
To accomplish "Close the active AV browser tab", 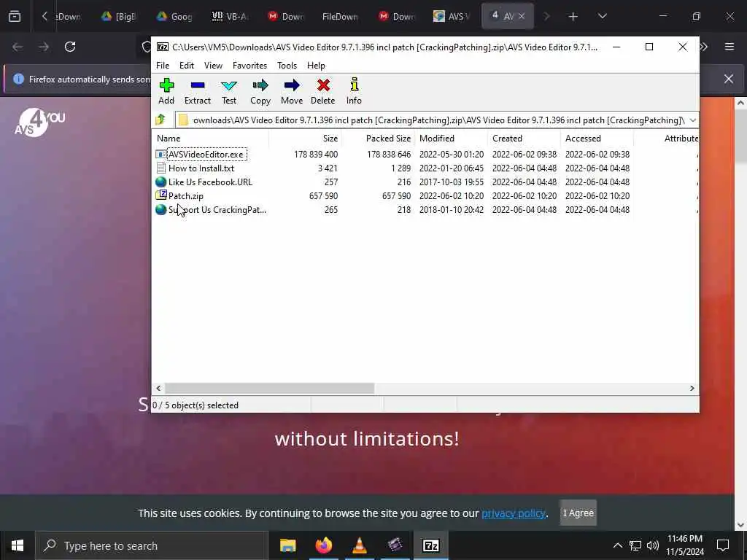I will click(522, 16).
